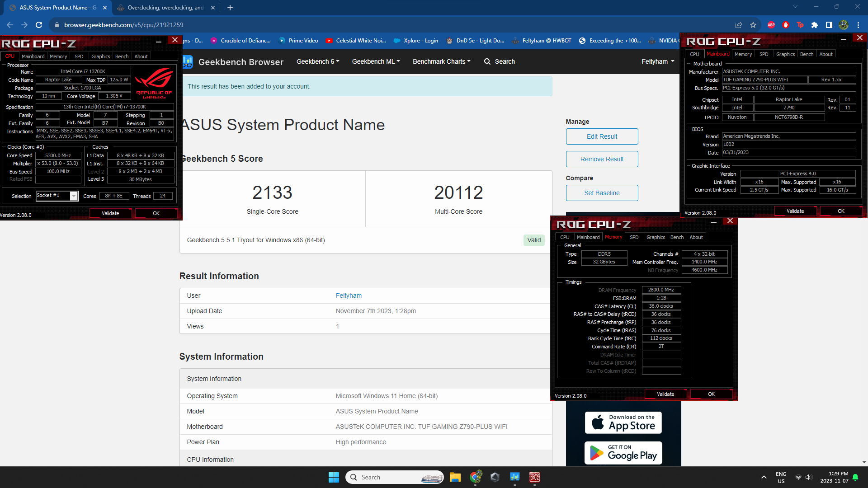Open ROG CPU-Z from the taskbar
This screenshot has width=868, height=488.
[535, 477]
